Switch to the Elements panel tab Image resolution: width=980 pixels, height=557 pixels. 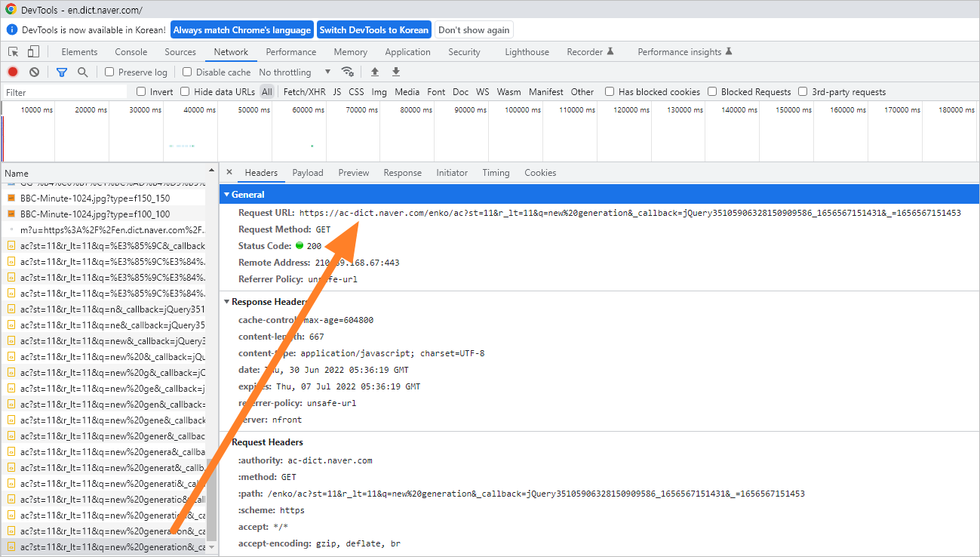79,52
